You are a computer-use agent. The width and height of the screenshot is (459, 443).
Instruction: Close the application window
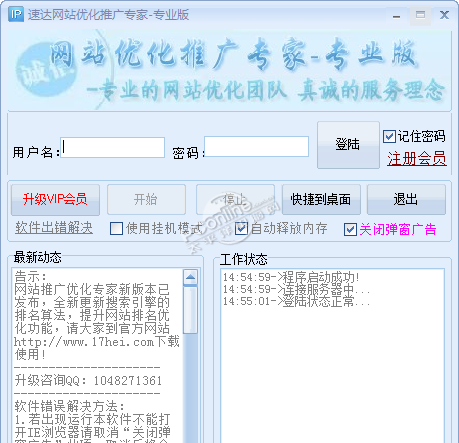point(444,15)
